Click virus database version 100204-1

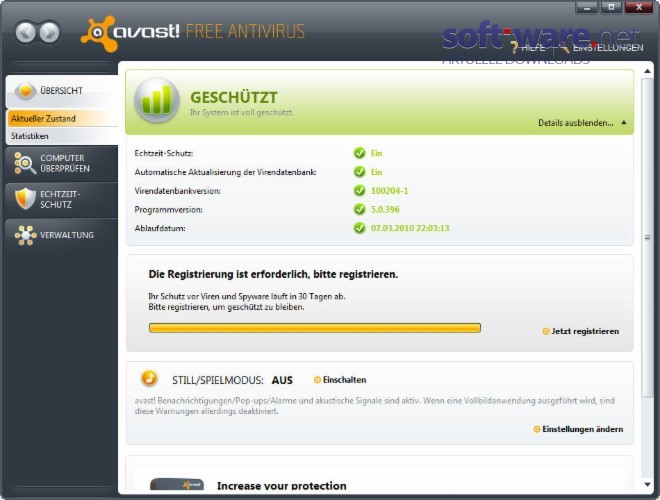pyautogui.click(x=389, y=191)
